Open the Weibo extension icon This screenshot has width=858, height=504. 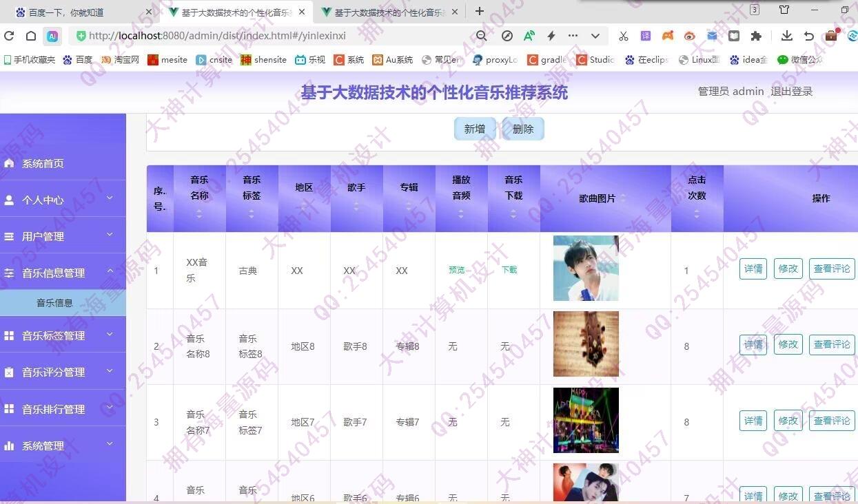690,36
